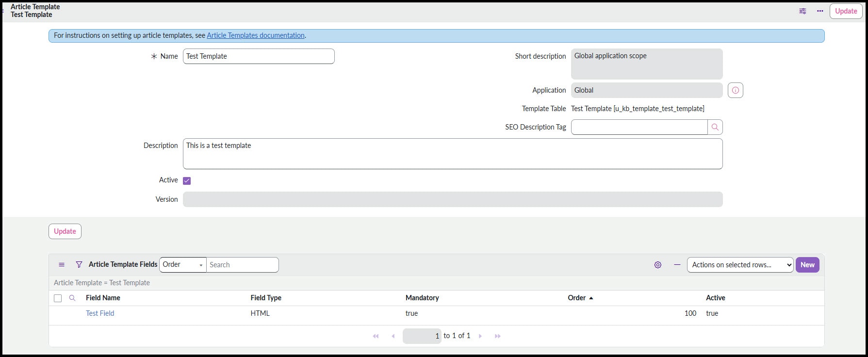Viewport: 868px width, 357px height.
Task: Click the Mandatory true cell in Test Field row
Action: point(411,313)
